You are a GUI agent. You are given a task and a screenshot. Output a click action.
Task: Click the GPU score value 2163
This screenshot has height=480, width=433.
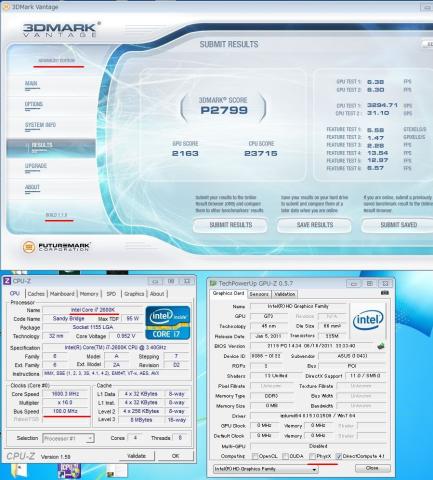coord(185,153)
